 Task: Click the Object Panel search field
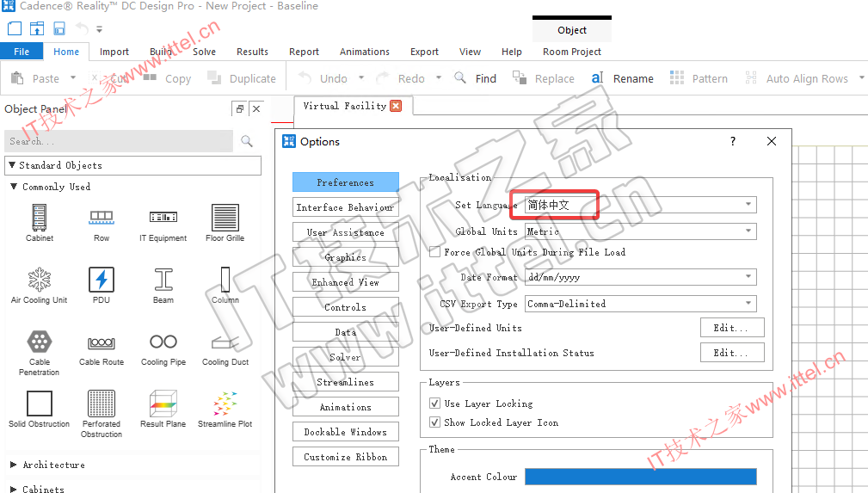(119, 141)
